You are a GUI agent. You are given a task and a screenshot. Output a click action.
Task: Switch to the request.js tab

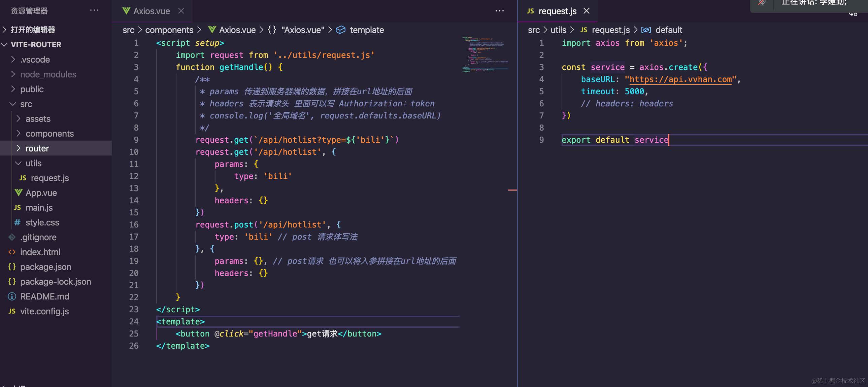pyautogui.click(x=557, y=11)
